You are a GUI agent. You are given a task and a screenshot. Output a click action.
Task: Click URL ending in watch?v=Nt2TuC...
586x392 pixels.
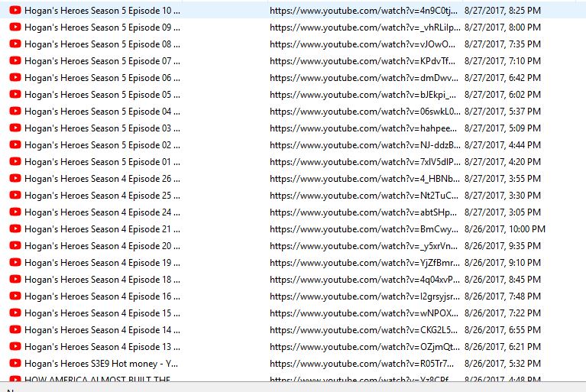coord(364,196)
